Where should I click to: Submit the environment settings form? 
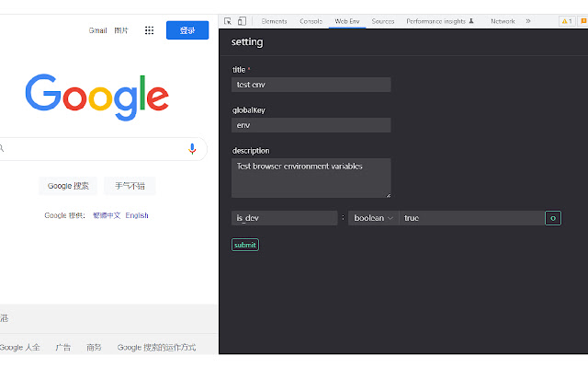[245, 245]
